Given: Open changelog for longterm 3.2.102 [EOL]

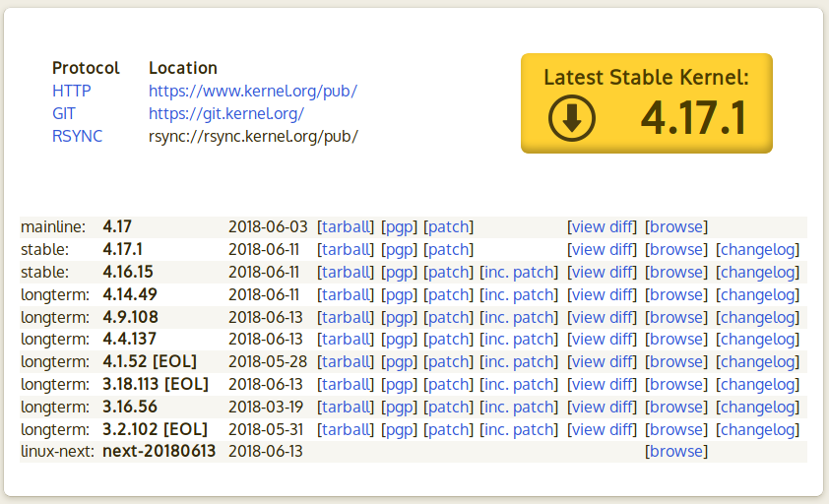Looking at the screenshot, I should (758, 430).
